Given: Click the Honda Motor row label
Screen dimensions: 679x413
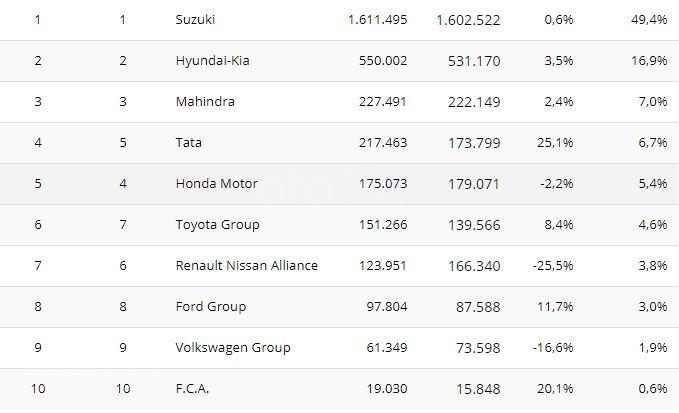Looking at the screenshot, I should click(x=217, y=184).
